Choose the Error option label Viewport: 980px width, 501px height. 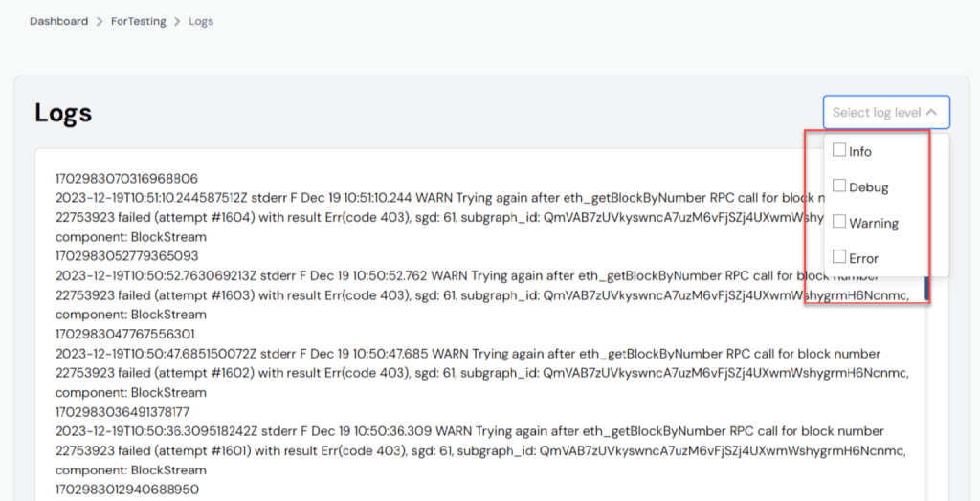coord(864,258)
